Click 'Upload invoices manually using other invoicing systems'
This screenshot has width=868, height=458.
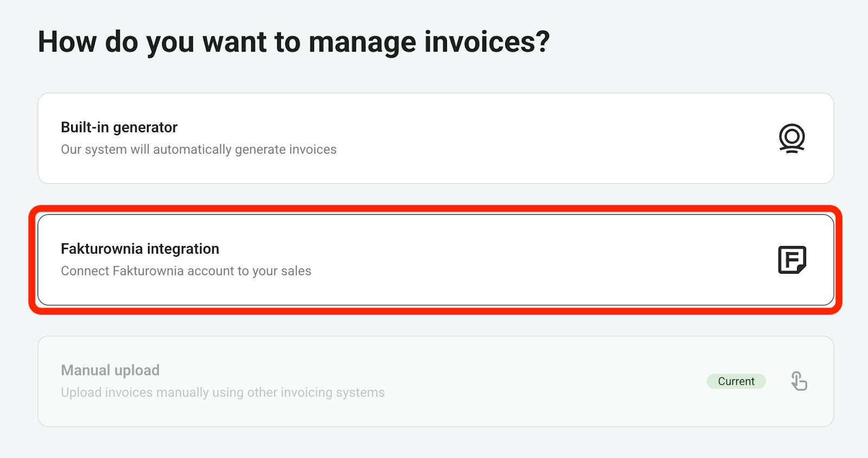pos(222,392)
